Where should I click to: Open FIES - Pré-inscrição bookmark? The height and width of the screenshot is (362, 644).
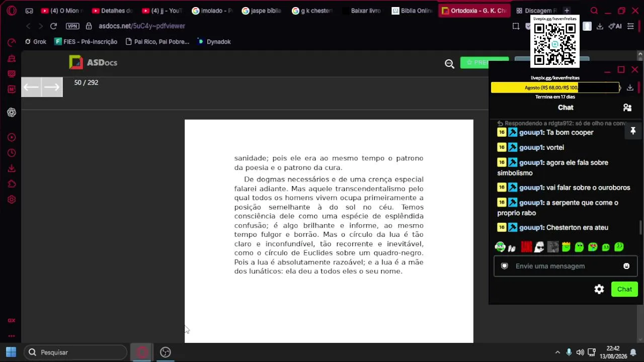pos(86,42)
